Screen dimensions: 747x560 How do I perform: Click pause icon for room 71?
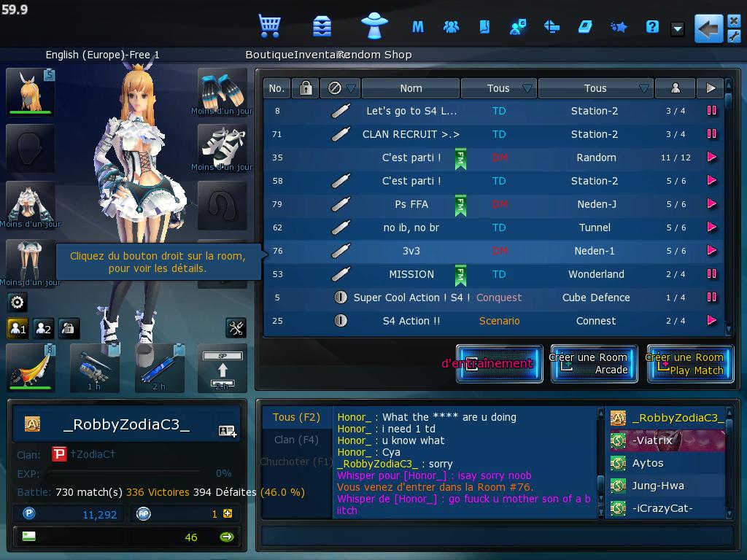(x=712, y=134)
